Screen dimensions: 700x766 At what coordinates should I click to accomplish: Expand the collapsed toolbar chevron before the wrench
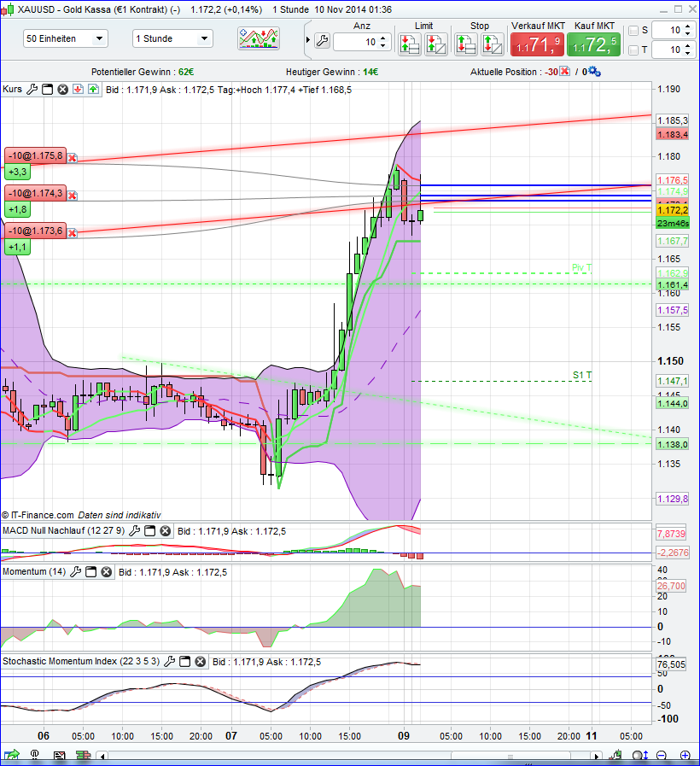pyautogui.click(x=307, y=40)
